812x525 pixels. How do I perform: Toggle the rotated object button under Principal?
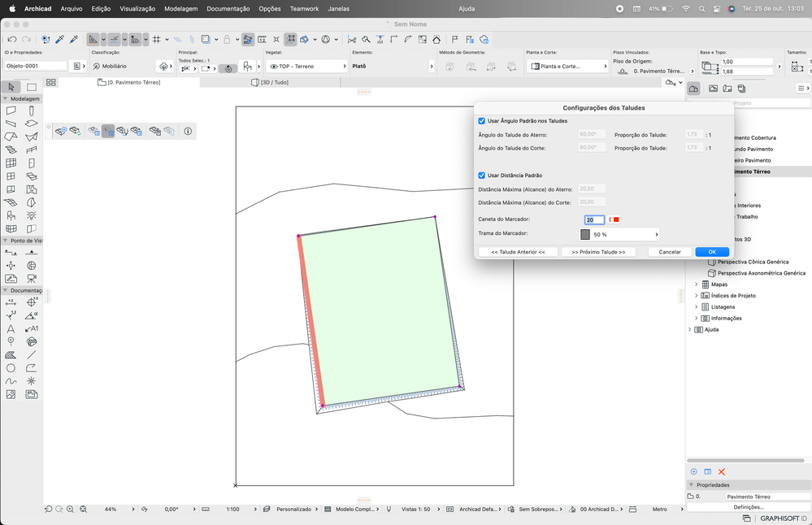click(228, 68)
